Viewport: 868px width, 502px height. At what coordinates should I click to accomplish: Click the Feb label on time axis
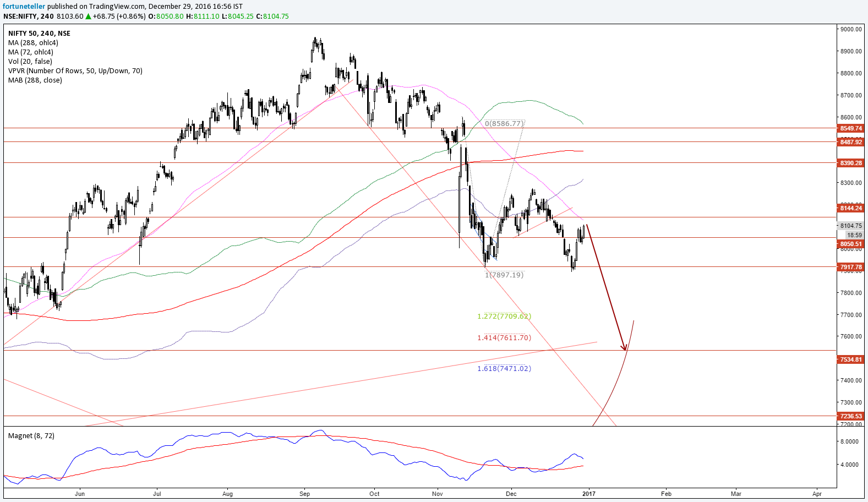click(666, 494)
